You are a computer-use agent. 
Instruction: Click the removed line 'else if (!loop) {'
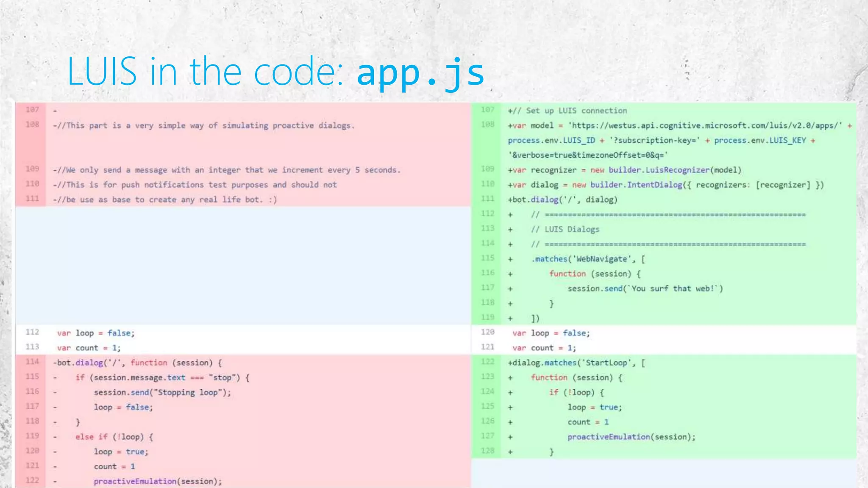tap(114, 437)
